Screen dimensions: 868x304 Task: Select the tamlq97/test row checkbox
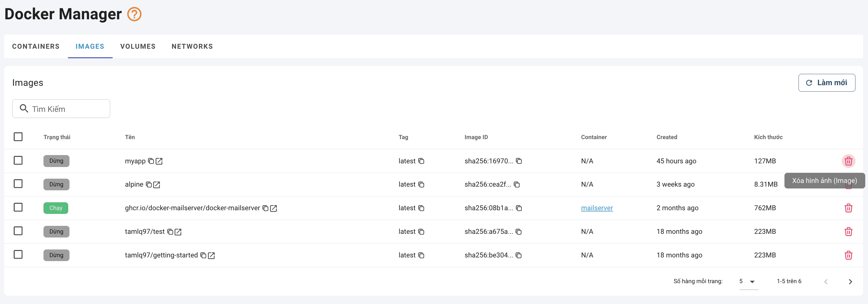18,231
